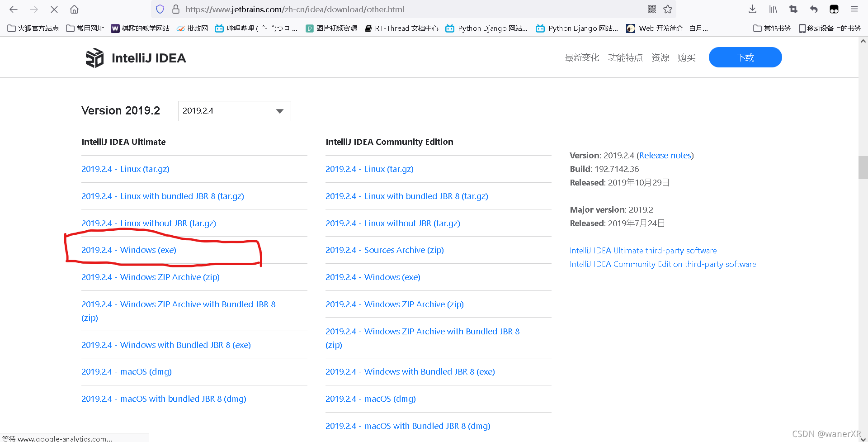
Task: Download Community Windows ZIP Archive (zip)
Action: tap(395, 304)
